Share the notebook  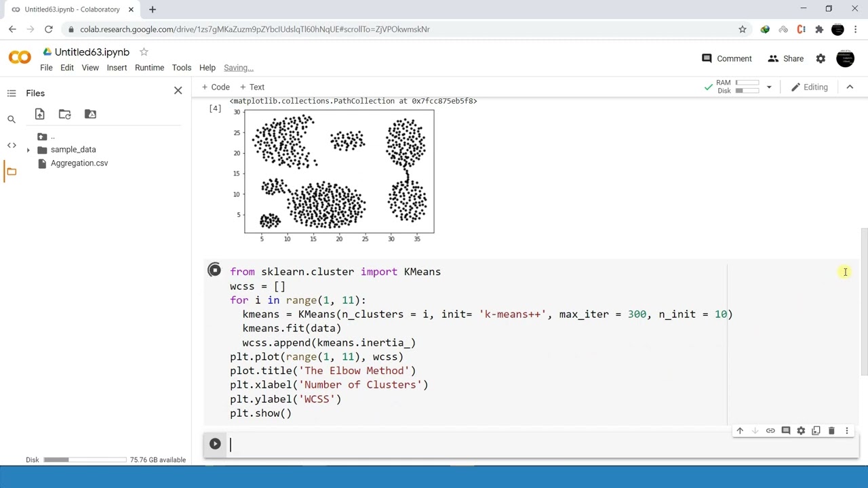coord(785,59)
